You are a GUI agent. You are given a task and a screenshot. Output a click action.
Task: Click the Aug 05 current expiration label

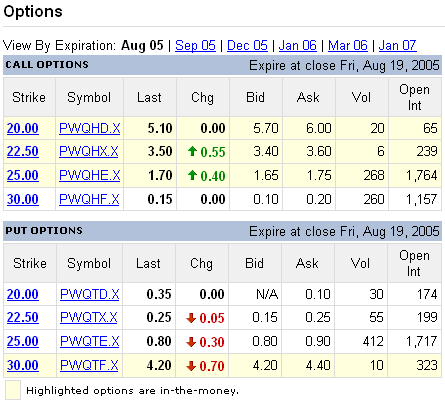(x=142, y=45)
